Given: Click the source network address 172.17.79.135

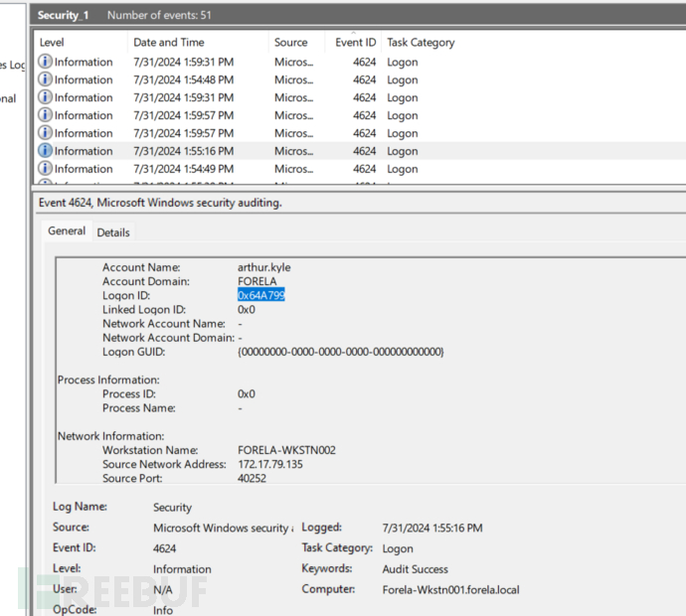Looking at the screenshot, I should point(270,464).
